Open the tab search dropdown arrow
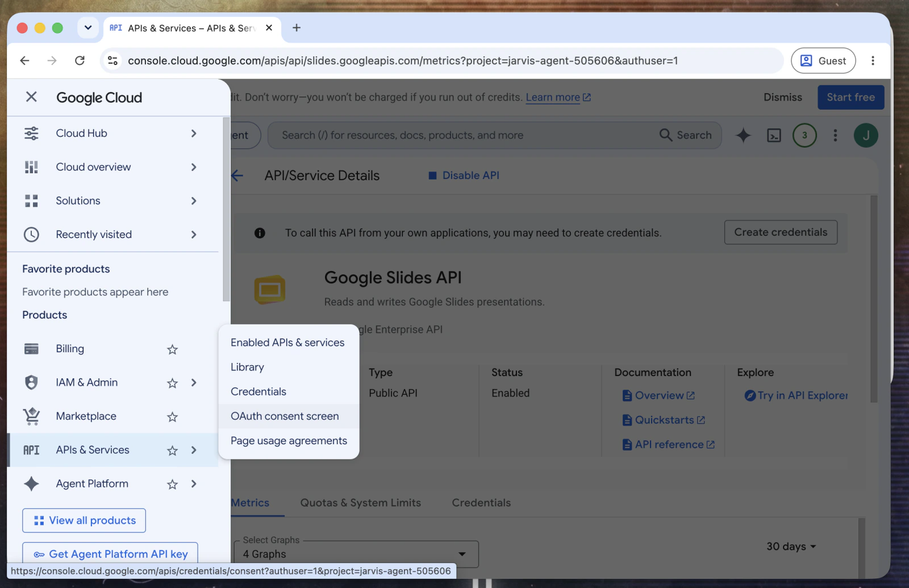 (x=88, y=28)
